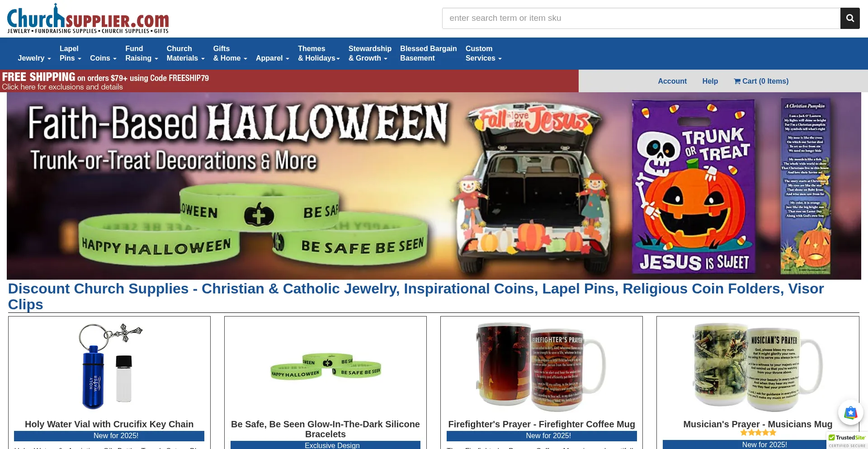Click the Help link

[x=710, y=81]
